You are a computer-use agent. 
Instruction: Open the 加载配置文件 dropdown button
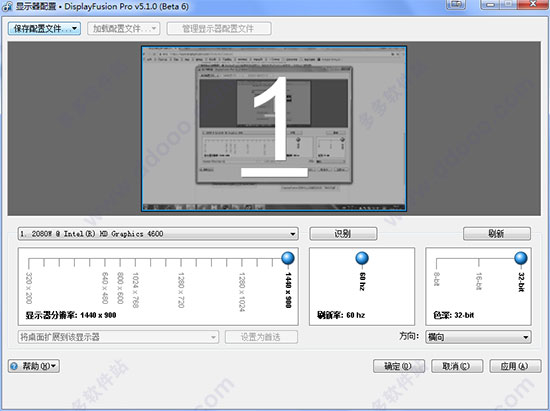pos(123,28)
